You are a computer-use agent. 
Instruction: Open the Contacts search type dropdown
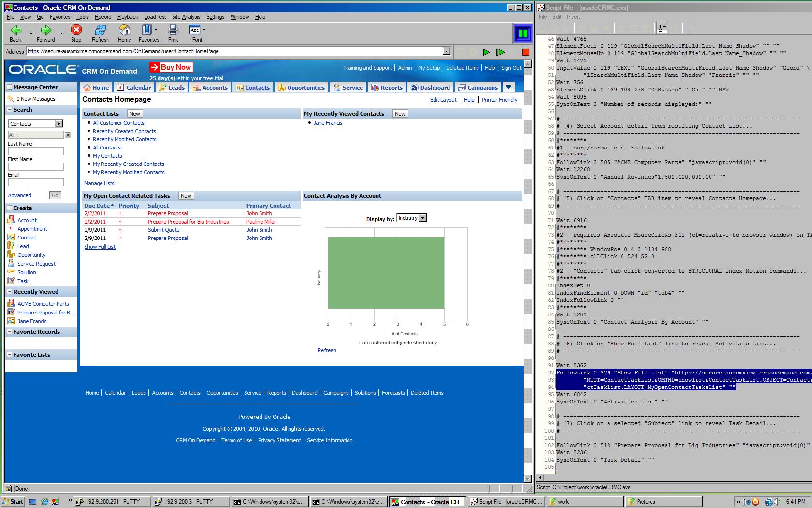[58, 124]
